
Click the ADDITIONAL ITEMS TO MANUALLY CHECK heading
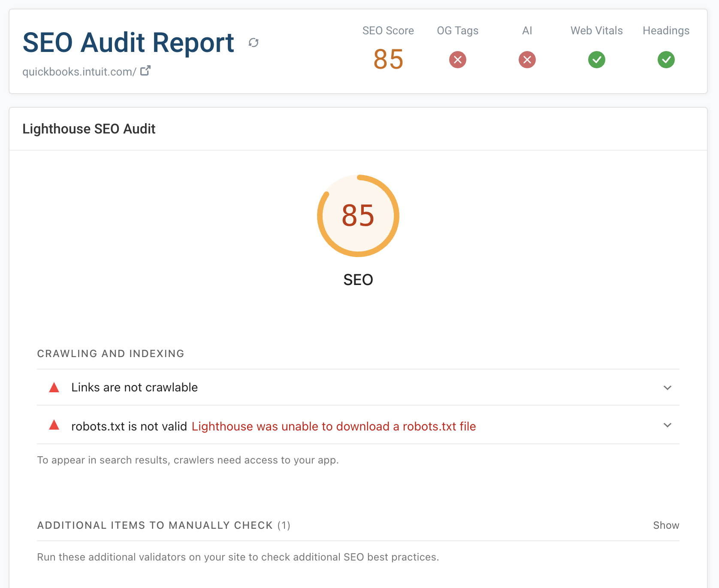(164, 525)
